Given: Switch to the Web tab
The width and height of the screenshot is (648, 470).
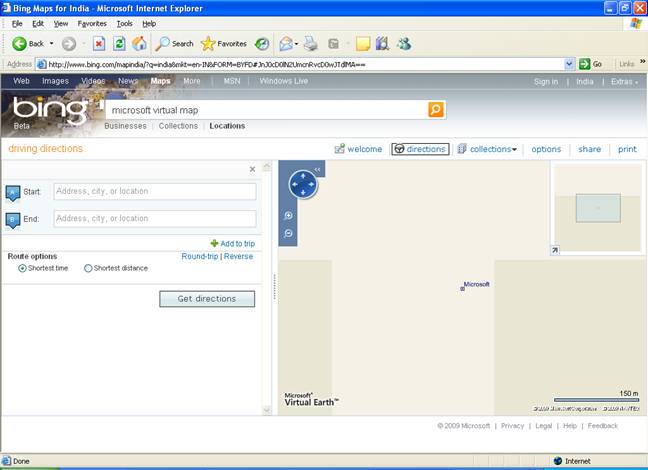Looking at the screenshot, I should point(21,81).
